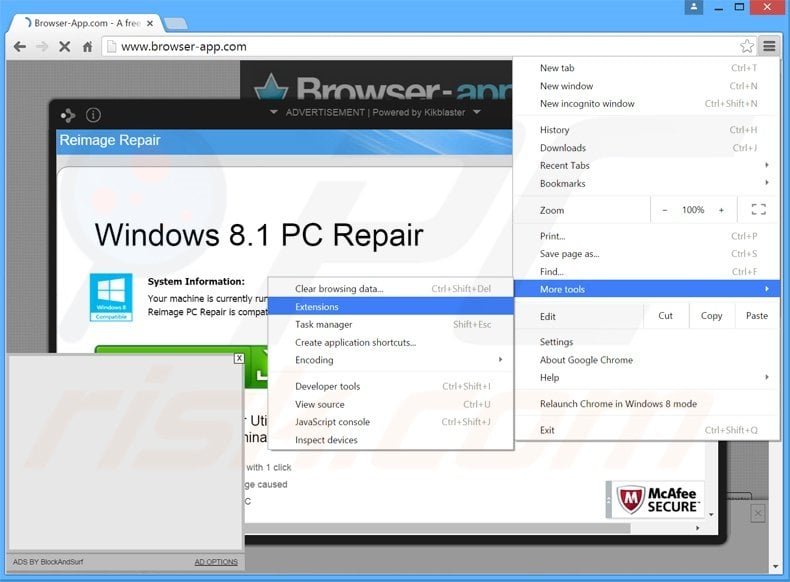Expand dropdown arrow before ADVERTISEMENT label
Image resolution: width=790 pixels, height=582 pixels.
274,112
